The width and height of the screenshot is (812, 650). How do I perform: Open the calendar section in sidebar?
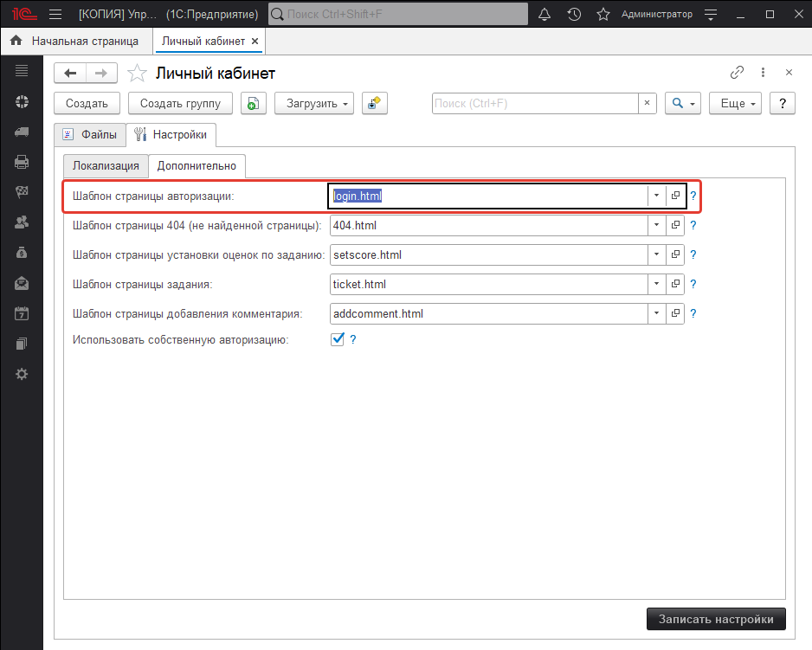click(22, 313)
